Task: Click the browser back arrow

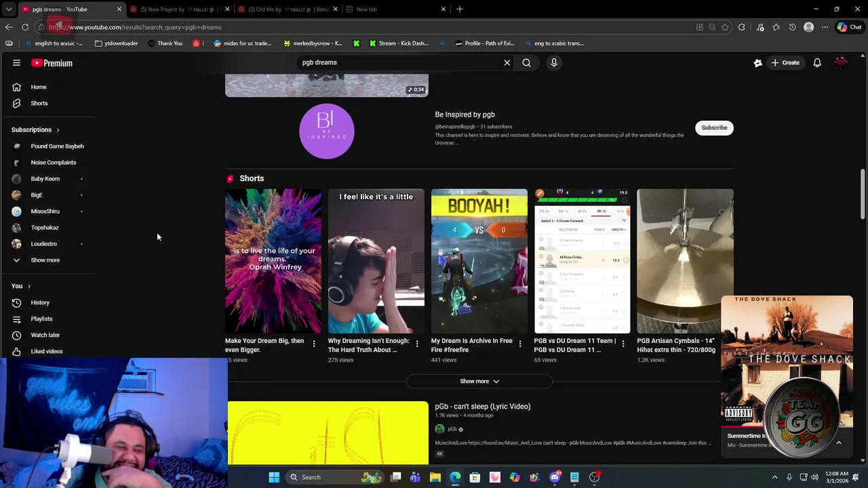Action: tap(9, 27)
